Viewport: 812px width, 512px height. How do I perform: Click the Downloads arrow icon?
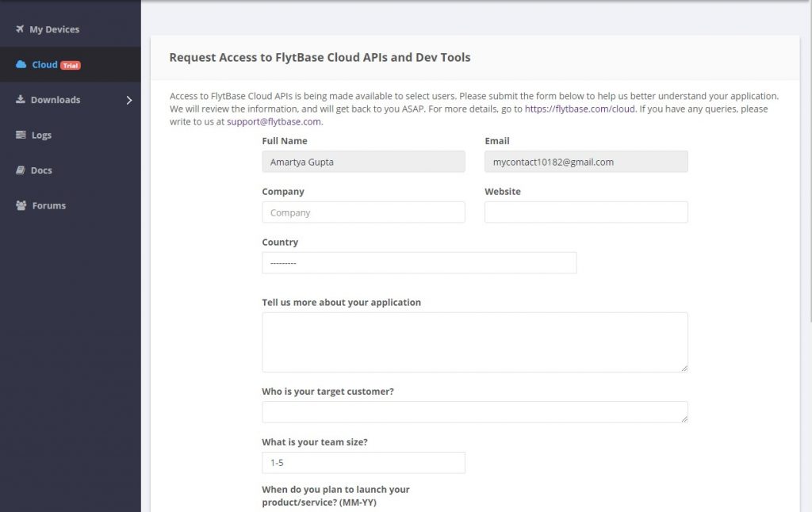(20, 99)
